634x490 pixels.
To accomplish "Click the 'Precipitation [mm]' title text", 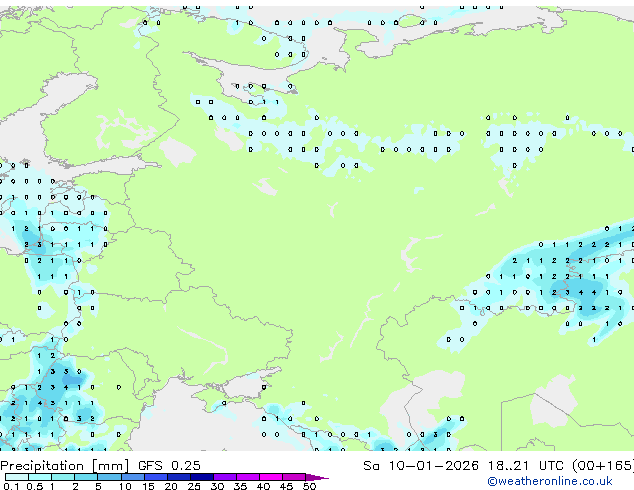I will pos(65,466).
